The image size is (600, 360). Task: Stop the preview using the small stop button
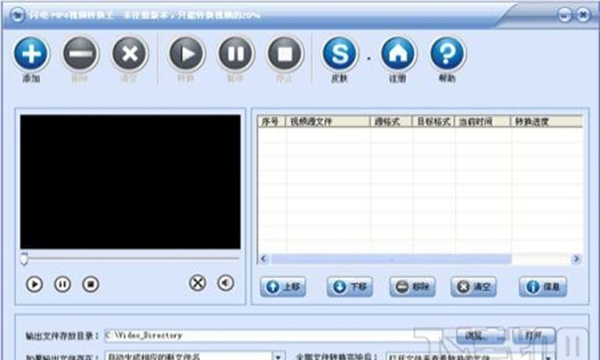[x=91, y=284]
